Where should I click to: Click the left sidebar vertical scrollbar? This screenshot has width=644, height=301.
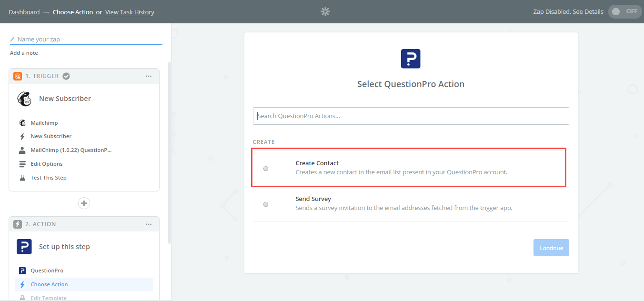[169, 152]
